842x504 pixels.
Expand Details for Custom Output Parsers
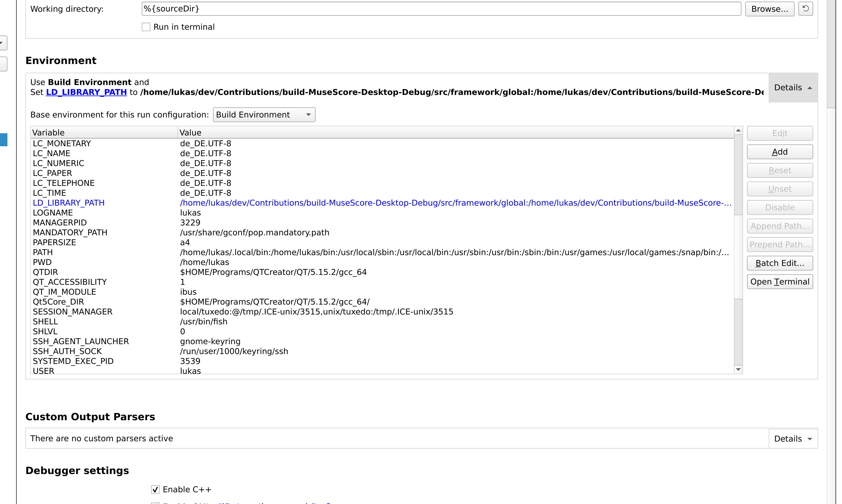coord(793,438)
